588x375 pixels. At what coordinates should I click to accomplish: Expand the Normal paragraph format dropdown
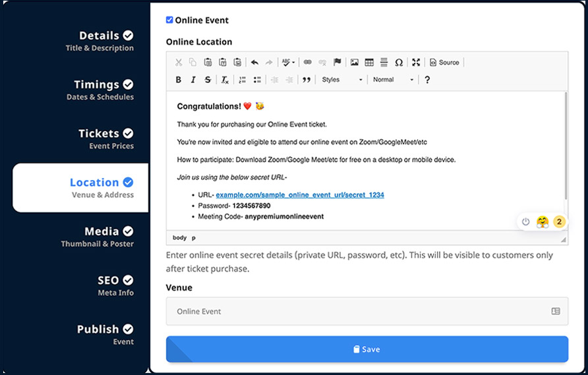point(393,80)
